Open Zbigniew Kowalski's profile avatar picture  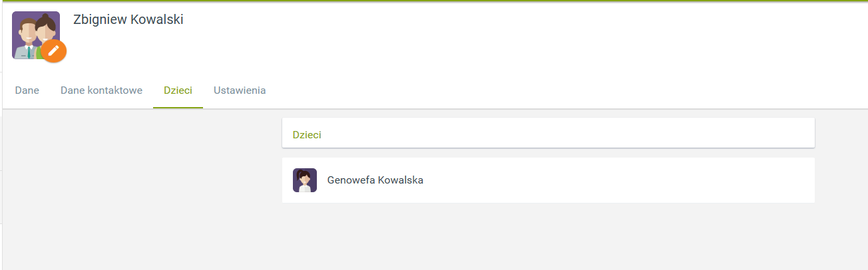36,35
